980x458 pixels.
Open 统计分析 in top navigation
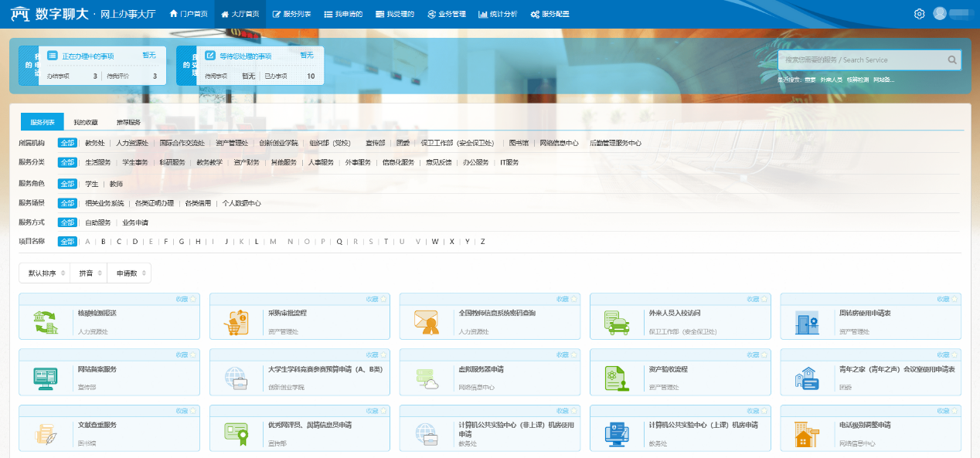coord(498,14)
